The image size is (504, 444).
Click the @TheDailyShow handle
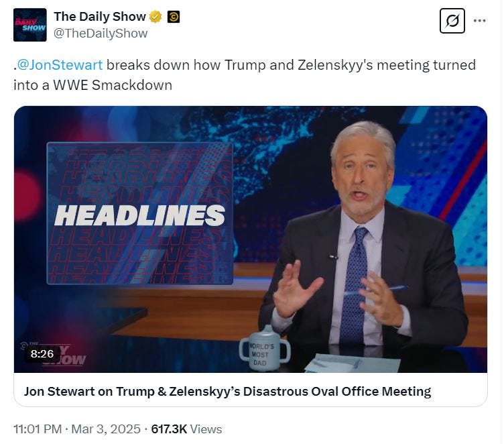pos(101,34)
